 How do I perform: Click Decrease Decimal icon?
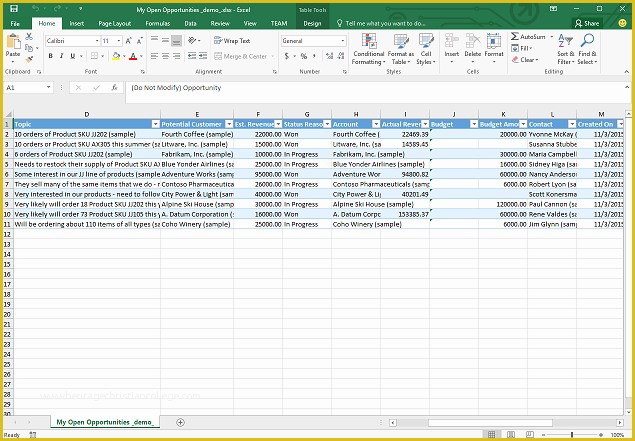tap(341, 56)
